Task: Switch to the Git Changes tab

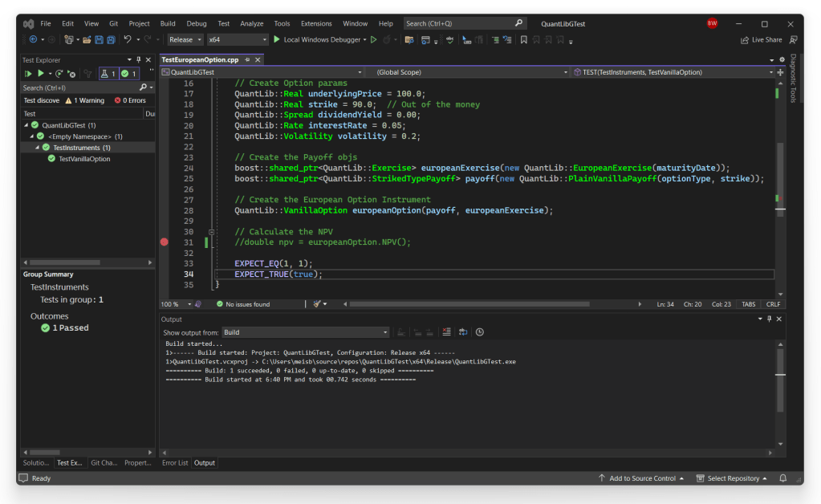Action: tap(104, 462)
